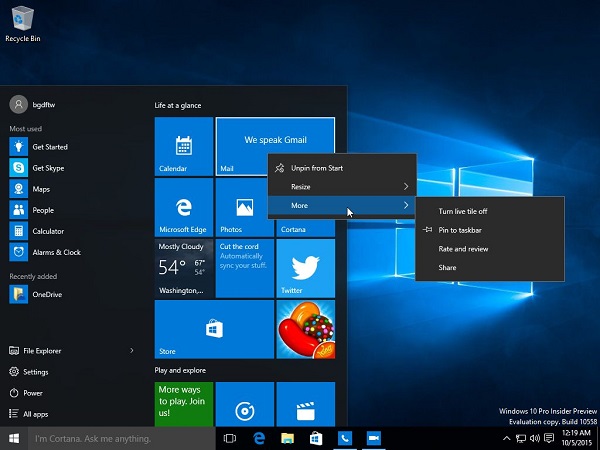
Task: Open the Recycle Bin desktop icon
Action: (x=23, y=23)
